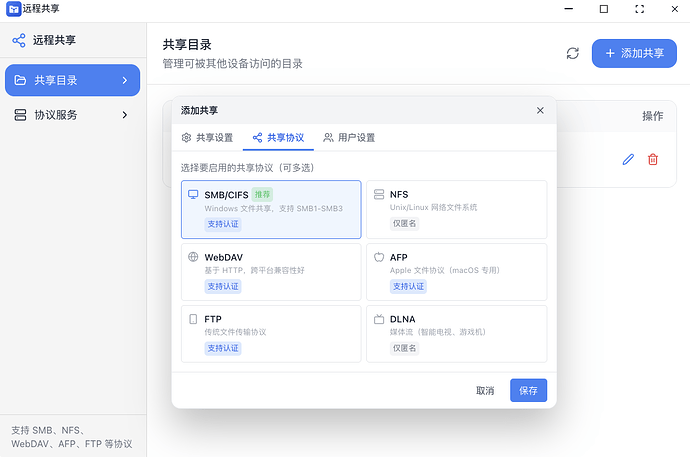
Task: Minimize the 远程共享 window
Action: [x=569, y=9]
